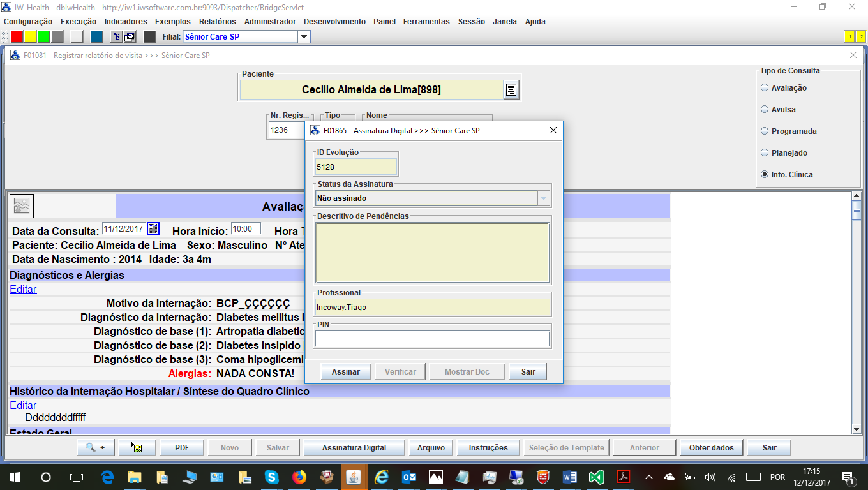Select the Programada radio option
This screenshot has height=490, width=868.
[765, 131]
